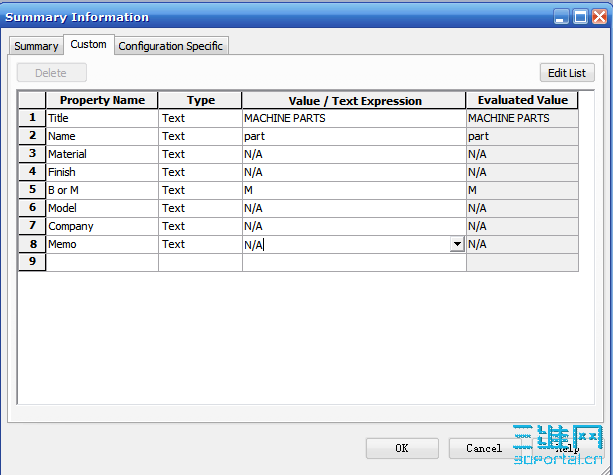Click the value cell of the Model row

point(354,208)
